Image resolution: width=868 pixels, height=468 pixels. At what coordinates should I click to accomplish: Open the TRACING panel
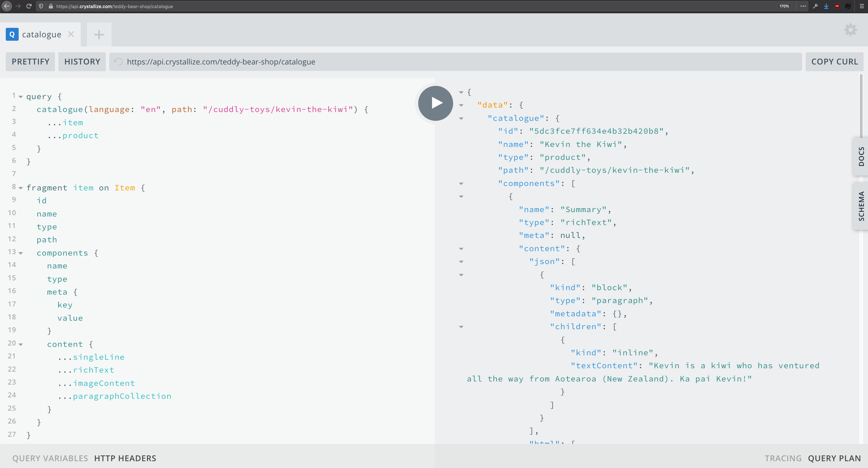[x=783, y=458]
